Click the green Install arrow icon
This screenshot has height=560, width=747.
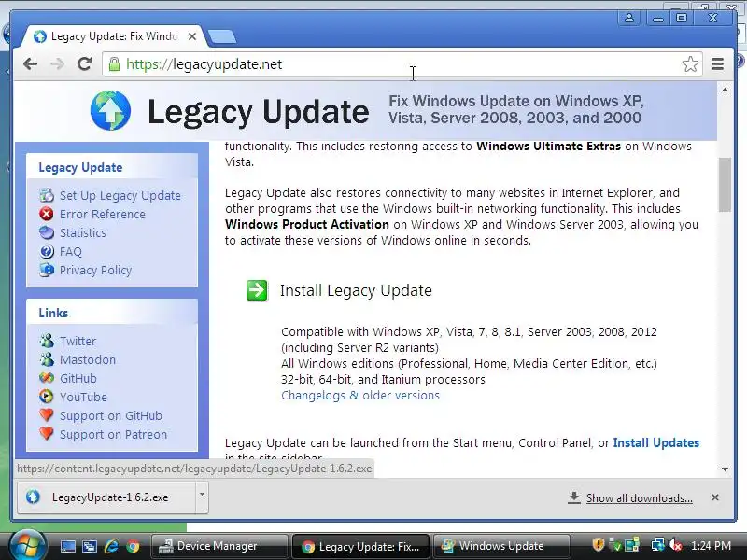[257, 290]
